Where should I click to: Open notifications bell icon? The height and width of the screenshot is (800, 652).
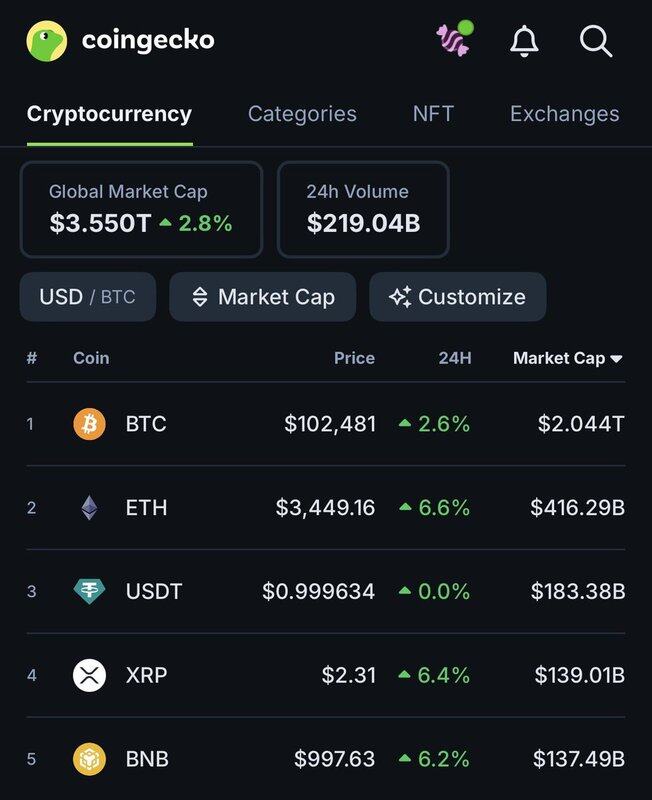pos(524,41)
